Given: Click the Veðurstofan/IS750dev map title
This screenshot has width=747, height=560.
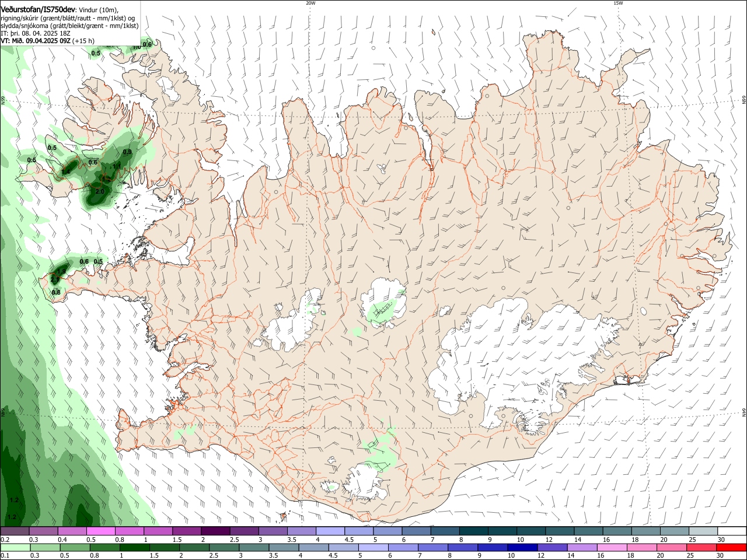Looking at the screenshot, I should click(x=38, y=9).
